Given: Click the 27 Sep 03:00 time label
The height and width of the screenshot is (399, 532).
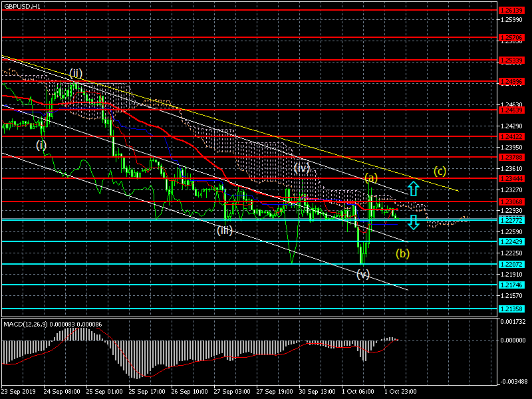Looking at the screenshot, I should pyautogui.click(x=232, y=392).
